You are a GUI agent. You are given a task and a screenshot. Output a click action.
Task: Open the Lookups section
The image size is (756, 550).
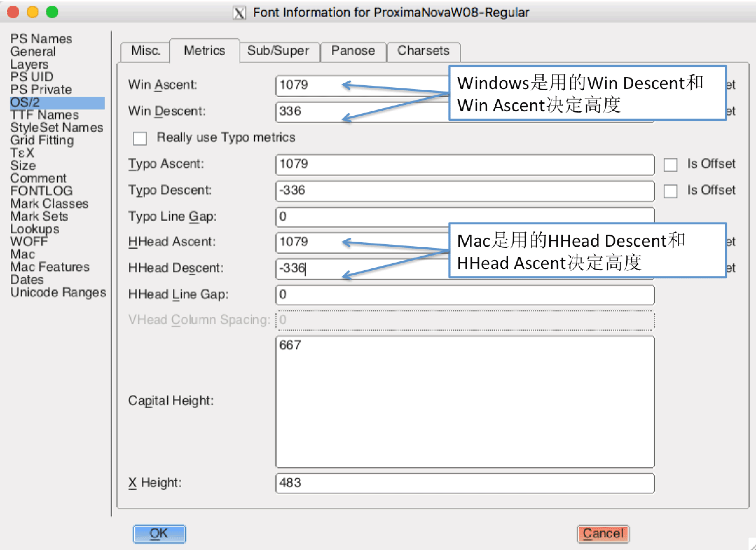pyautogui.click(x=35, y=229)
